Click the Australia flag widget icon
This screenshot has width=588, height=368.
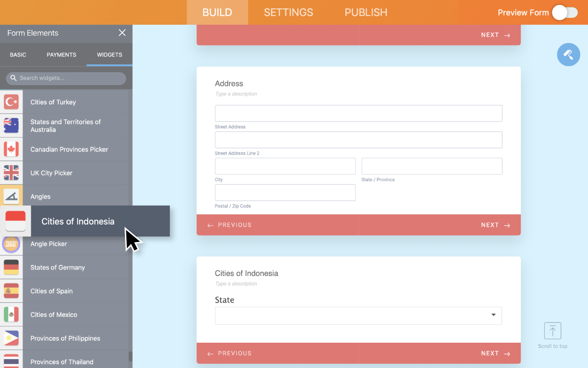(11, 126)
